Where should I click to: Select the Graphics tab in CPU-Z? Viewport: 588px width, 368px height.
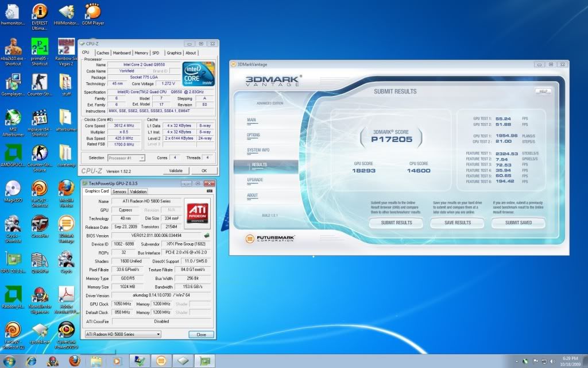coord(174,53)
